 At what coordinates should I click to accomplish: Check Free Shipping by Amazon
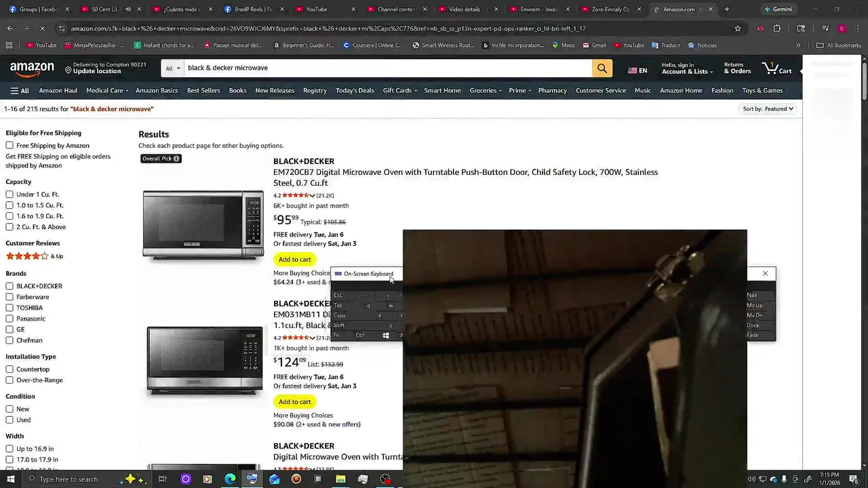pos(9,146)
